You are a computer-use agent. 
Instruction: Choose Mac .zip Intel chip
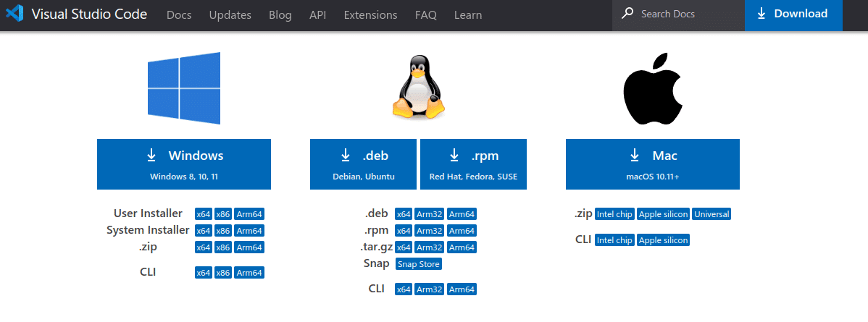click(x=614, y=214)
